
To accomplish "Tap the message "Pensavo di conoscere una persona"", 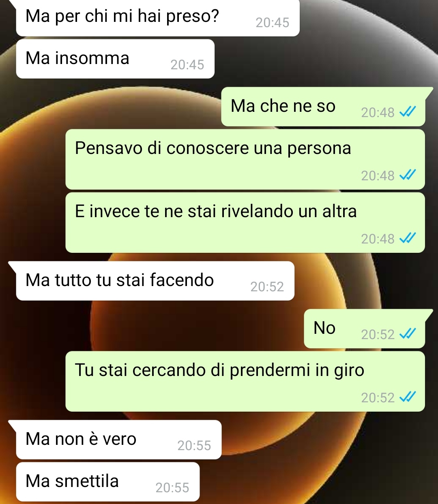I will point(245,159).
